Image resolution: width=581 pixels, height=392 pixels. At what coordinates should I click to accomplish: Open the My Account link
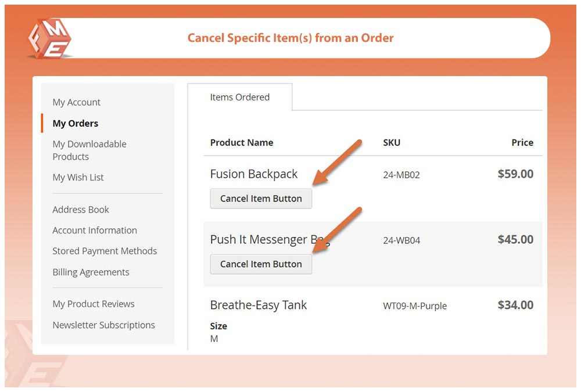pos(76,102)
